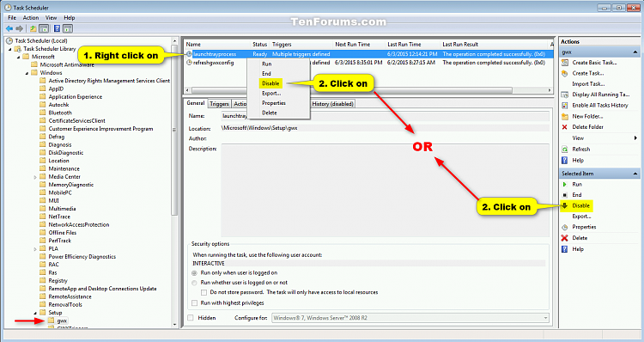Viewport: 644px width, 342px height.
Task: Click the Properties icon in Selected Item
Action: (565, 227)
